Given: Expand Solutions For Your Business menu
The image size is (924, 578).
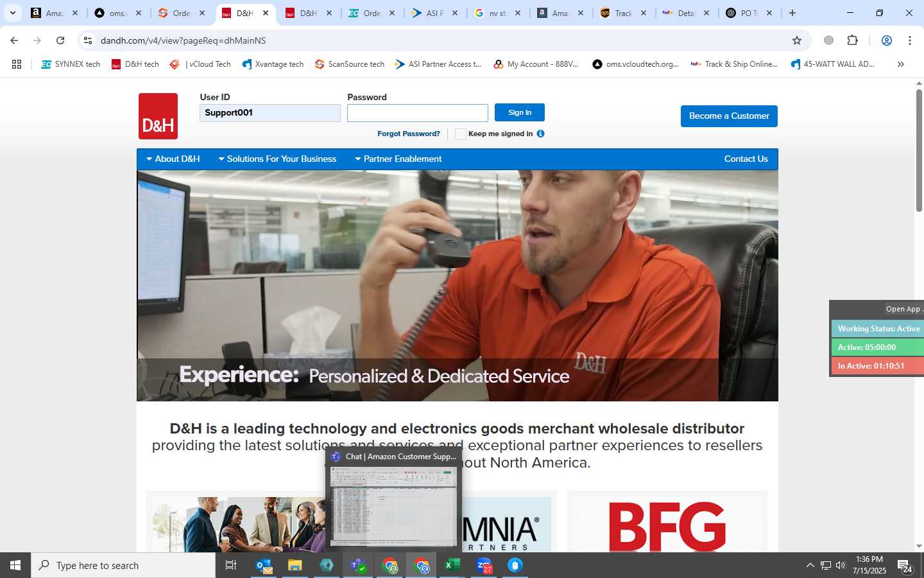Looking at the screenshot, I should [x=277, y=159].
